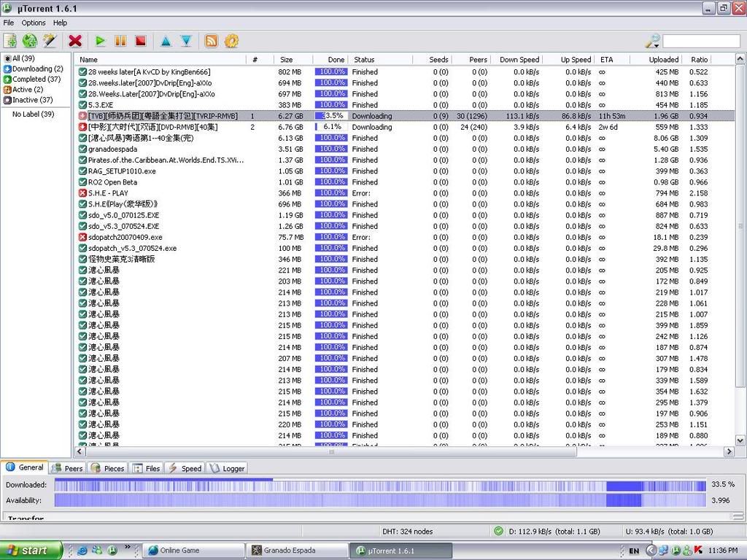Expand the quick launch chevron on taskbar
The height and width of the screenshot is (560, 747).
pos(128,547)
